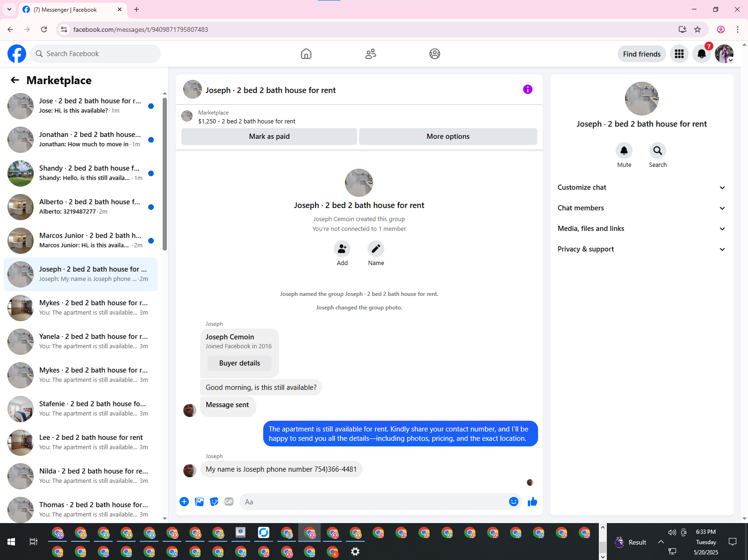This screenshot has width=748, height=560.
Task: Open the Windows Start menu
Action: click(11, 541)
